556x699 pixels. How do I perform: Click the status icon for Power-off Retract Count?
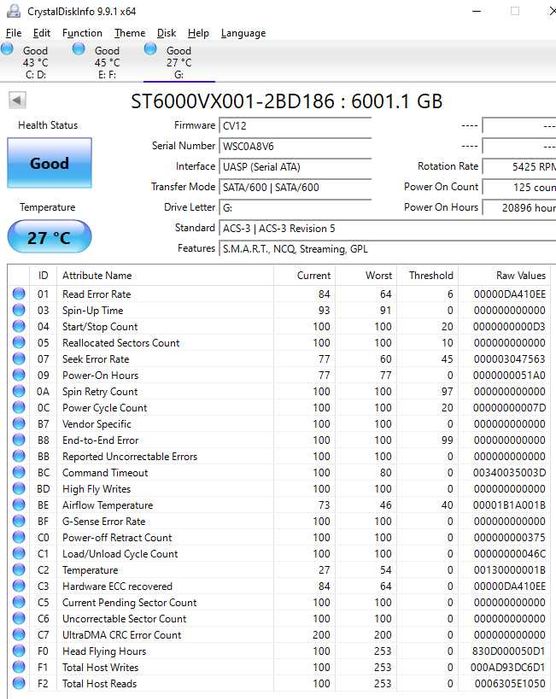tap(19, 537)
